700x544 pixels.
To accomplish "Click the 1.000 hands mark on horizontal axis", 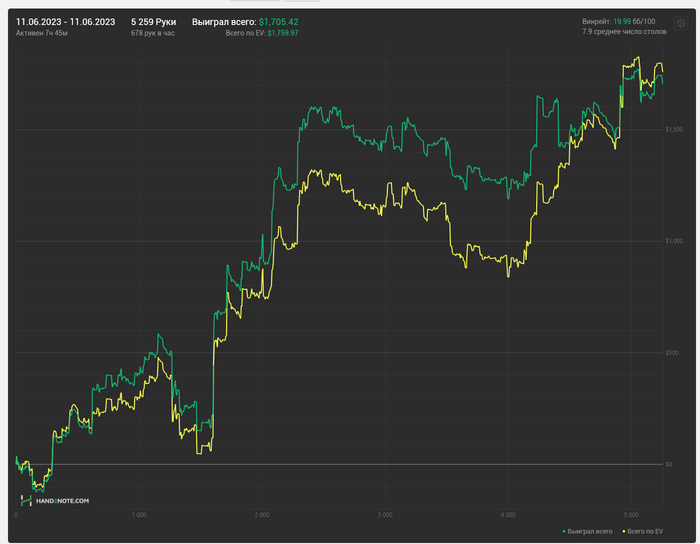I will point(139,515).
